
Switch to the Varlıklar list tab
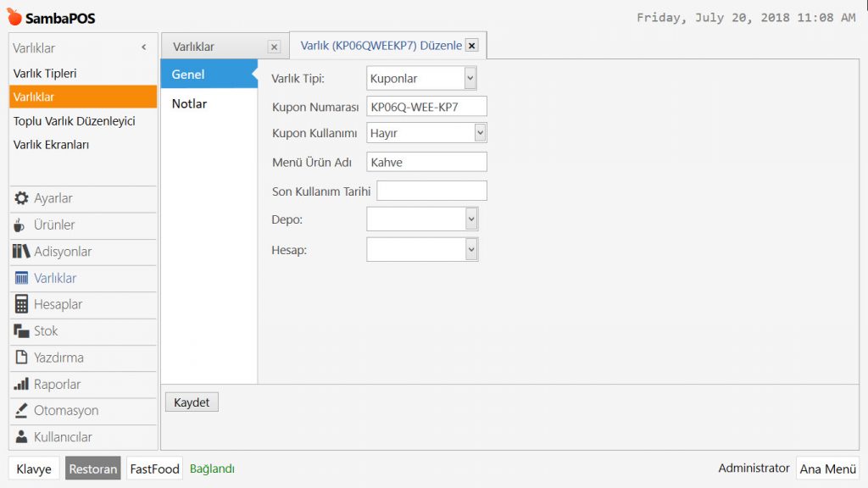click(x=194, y=47)
